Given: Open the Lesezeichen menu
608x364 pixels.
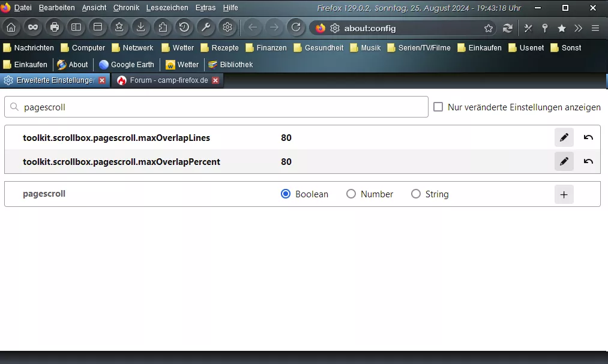Looking at the screenshot, I should pyautogui.click(x=167, y=8).
